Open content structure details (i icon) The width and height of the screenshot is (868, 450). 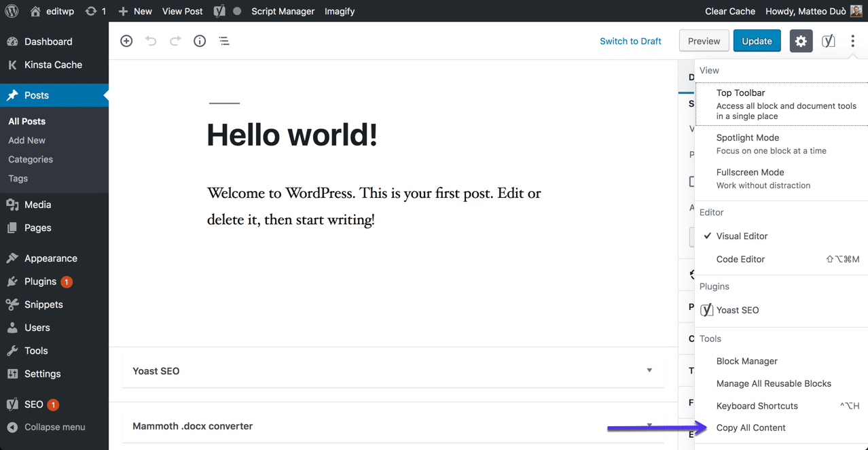pos(199,41)
